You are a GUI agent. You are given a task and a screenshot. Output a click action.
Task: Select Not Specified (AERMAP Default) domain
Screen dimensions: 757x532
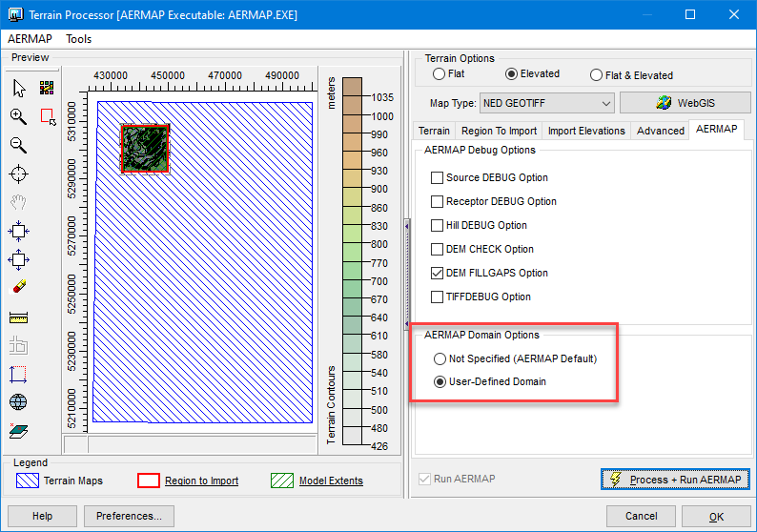pyautogui.click(x=440, y=358)
